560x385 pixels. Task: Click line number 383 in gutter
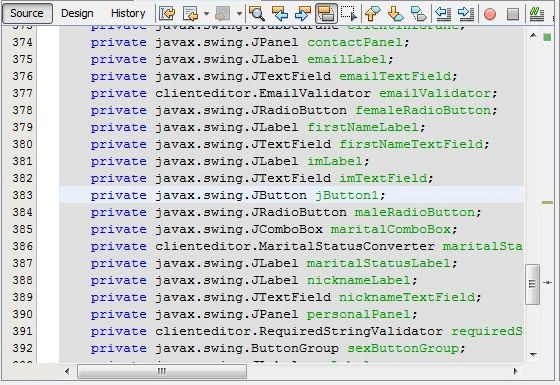[22, 195]
